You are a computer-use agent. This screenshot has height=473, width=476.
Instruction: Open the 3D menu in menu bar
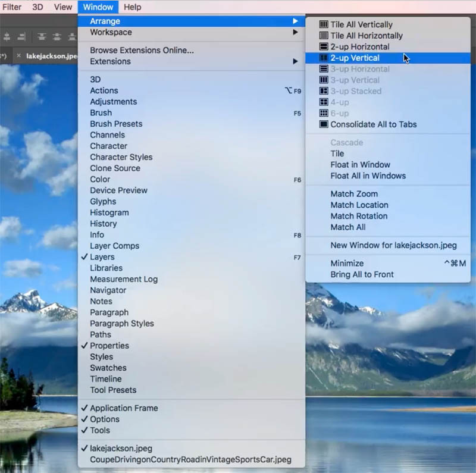pyautogui.click(x=37, y=7)
